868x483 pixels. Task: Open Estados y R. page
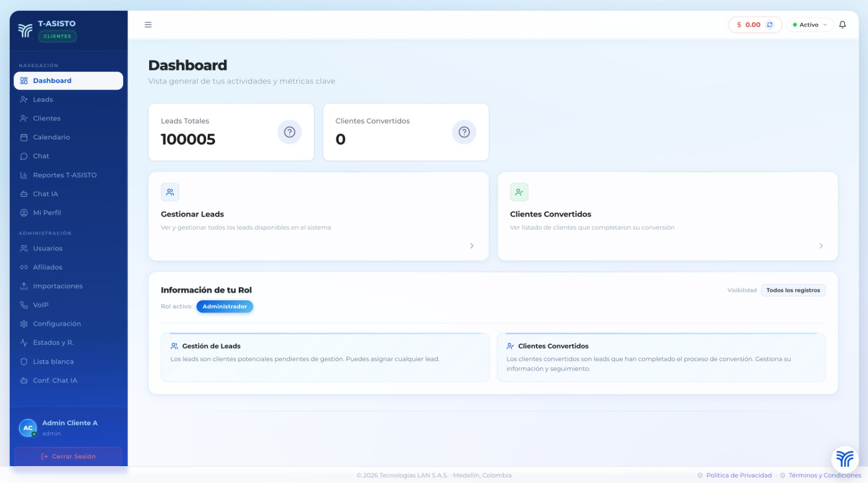click(68, 342)
